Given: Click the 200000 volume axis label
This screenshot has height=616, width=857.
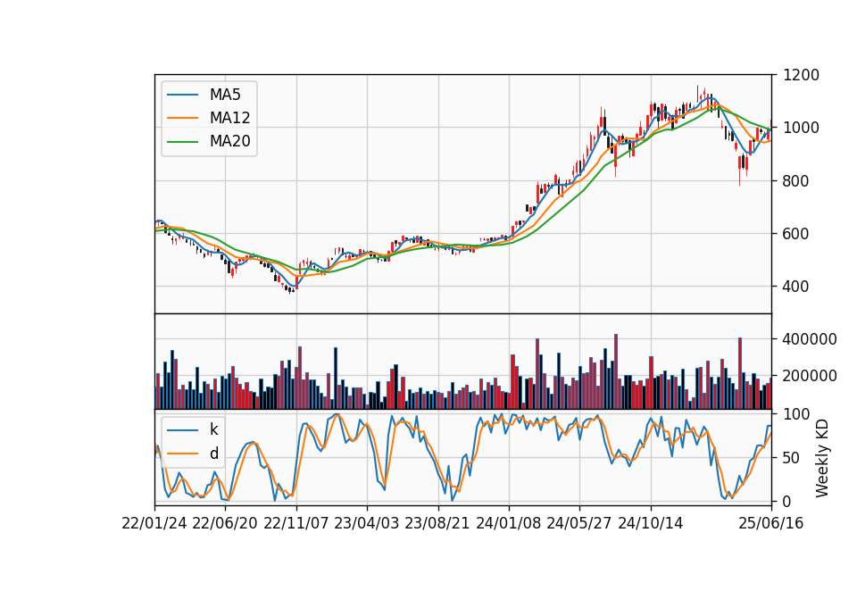Looking at the screenshot, I should click(x=810, y=376).
